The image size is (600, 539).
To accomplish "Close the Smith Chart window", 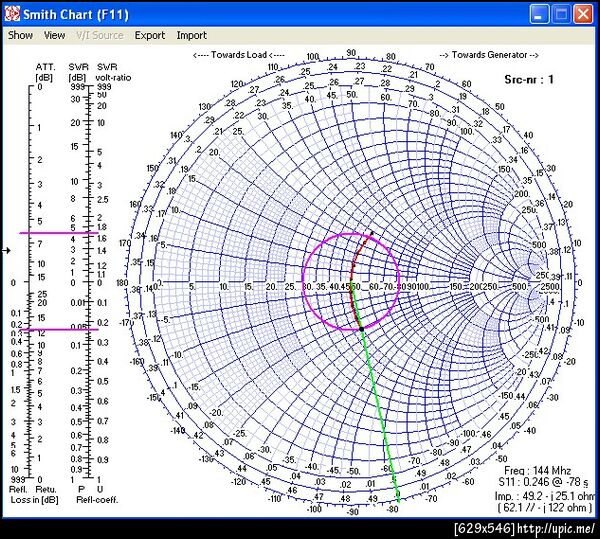I will pos(583,14).
